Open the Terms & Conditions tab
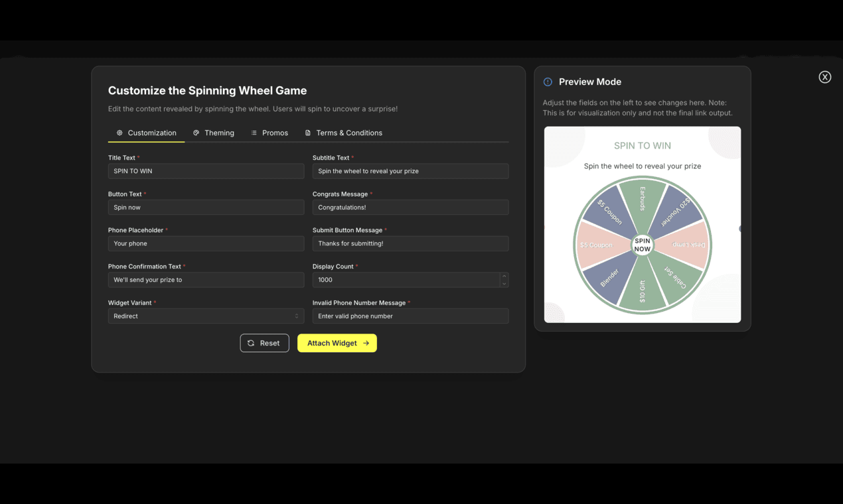Screen dimensions: 843x504 click(349, 133)
